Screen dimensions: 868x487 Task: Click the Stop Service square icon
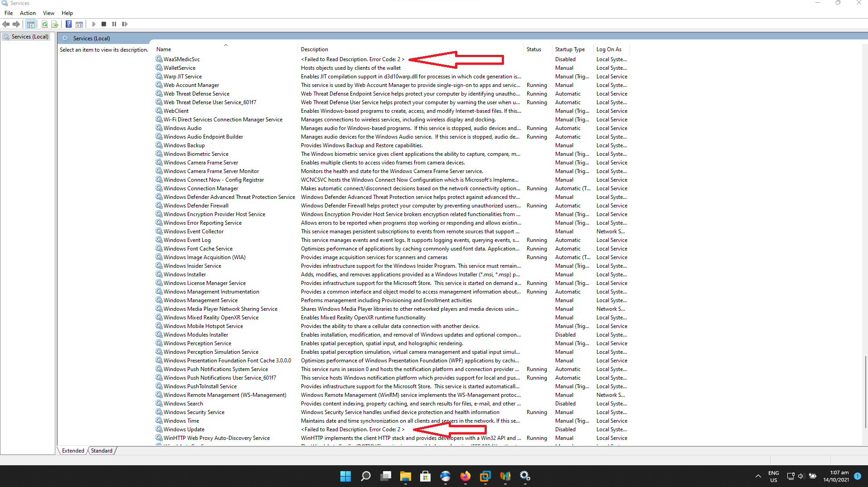(x=104, y=24)
